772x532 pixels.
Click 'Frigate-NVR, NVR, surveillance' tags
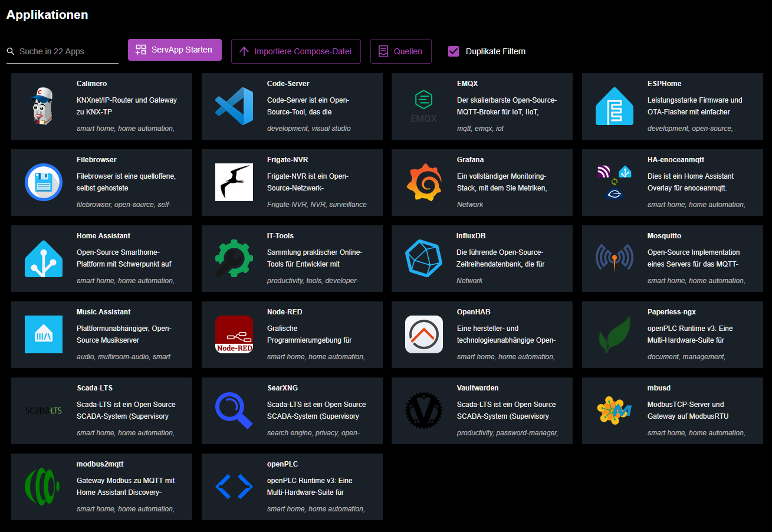(317, 205)
